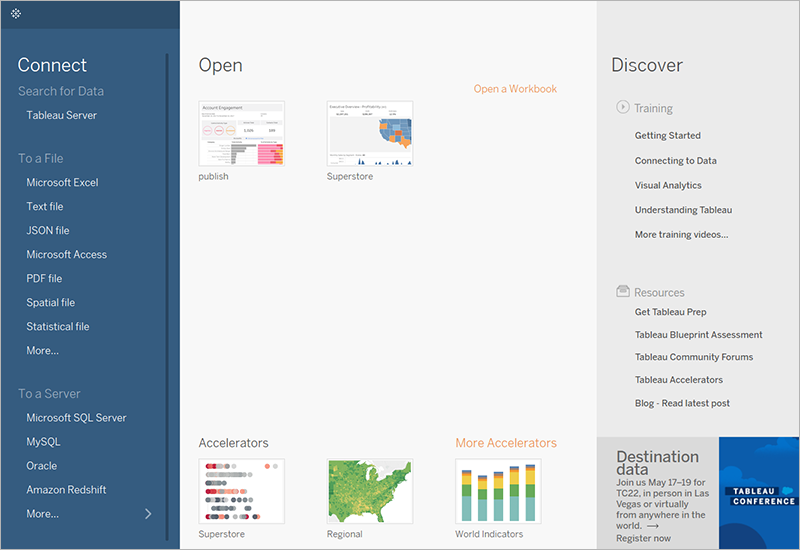Click the Tableau logo icon at top left

[x=16, y=14]
